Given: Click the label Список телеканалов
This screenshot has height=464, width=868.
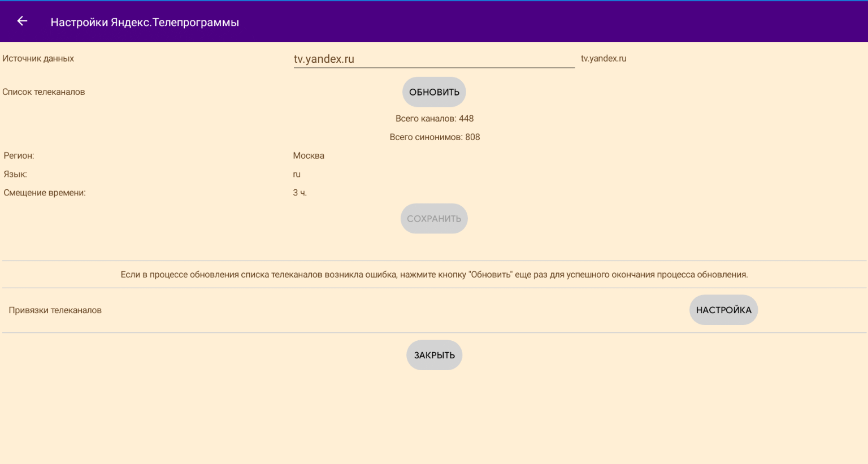Looking at the screenshot, I should tap(44, 92).
